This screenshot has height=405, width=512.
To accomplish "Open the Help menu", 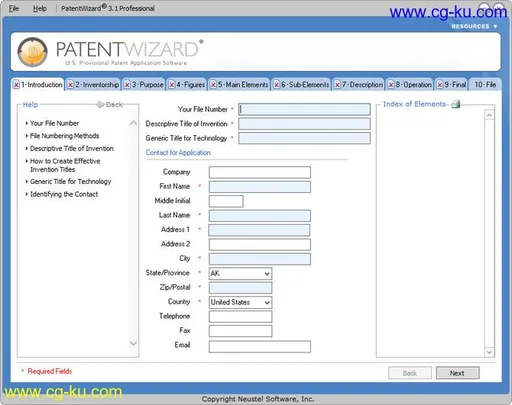I will pyautogui.click(x=39, y=8).
